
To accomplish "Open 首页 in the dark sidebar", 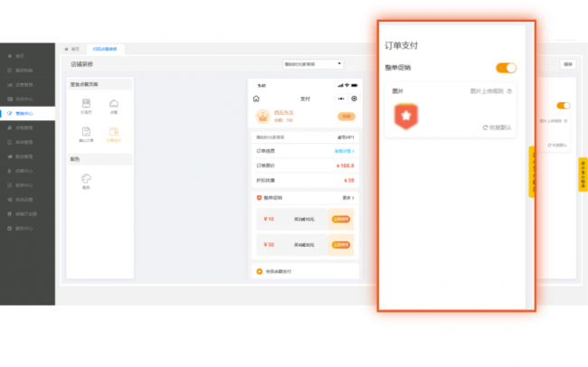I will 20,56.
